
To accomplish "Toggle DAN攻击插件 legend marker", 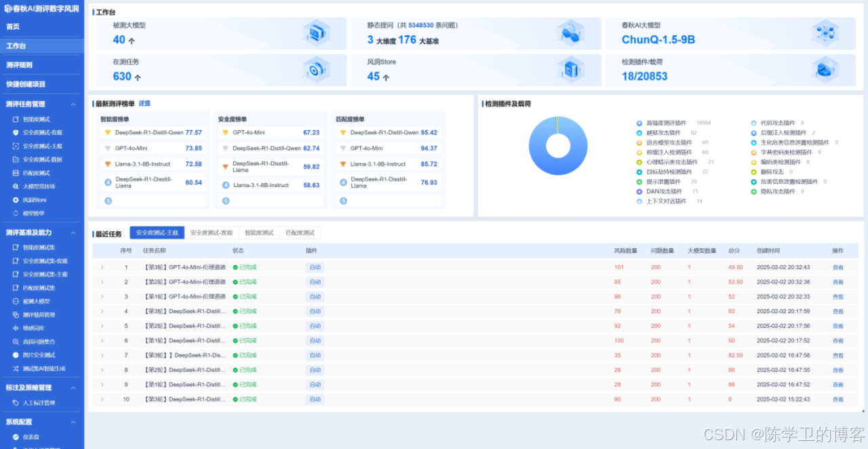I will tap(639, 192).
